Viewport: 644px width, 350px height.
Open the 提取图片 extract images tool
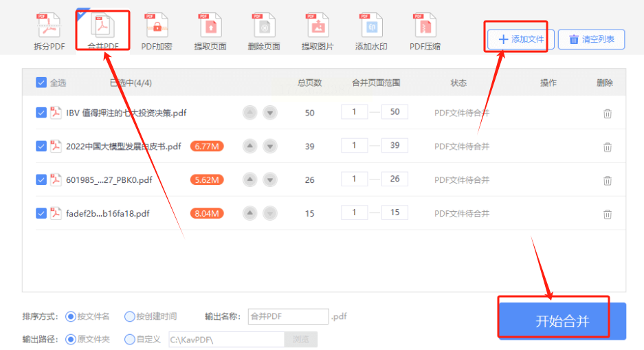click(x=318, y=32)
